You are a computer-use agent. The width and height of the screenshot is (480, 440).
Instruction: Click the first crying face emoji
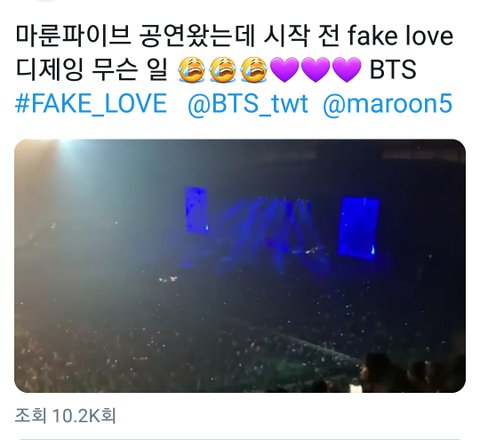191,69
